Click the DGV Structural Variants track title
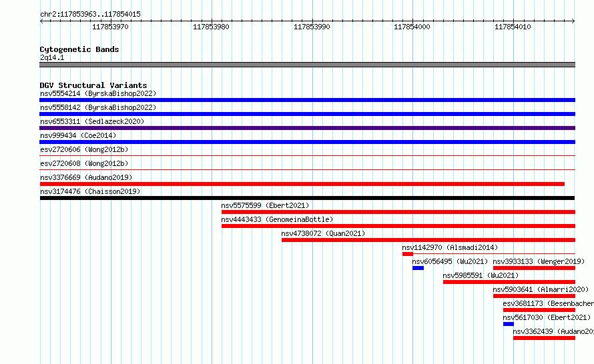 coord(93,85)
